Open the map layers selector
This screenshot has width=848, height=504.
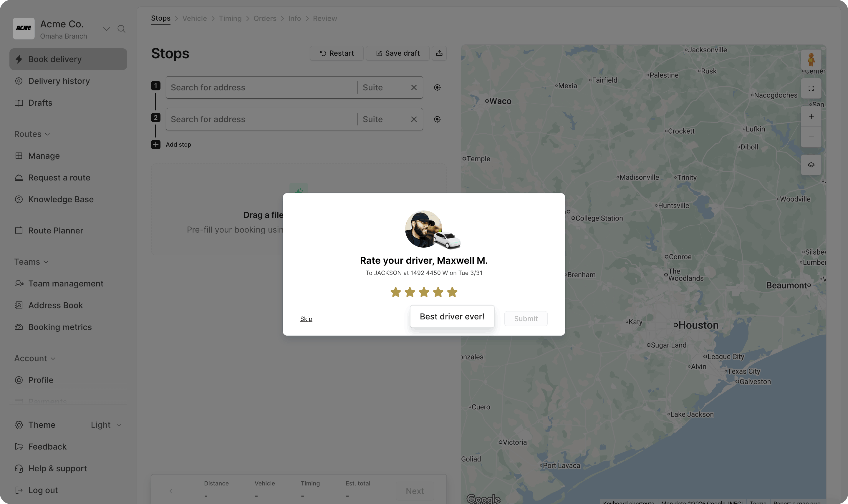[x=811, y=165]
